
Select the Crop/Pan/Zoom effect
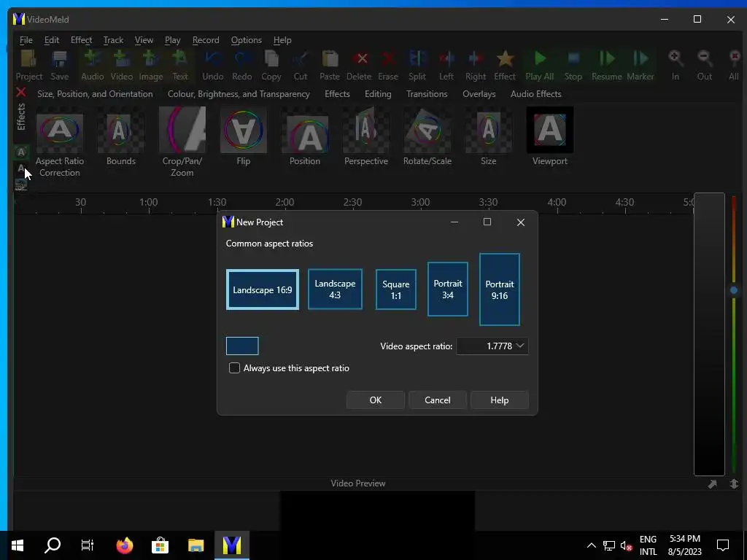182,142
